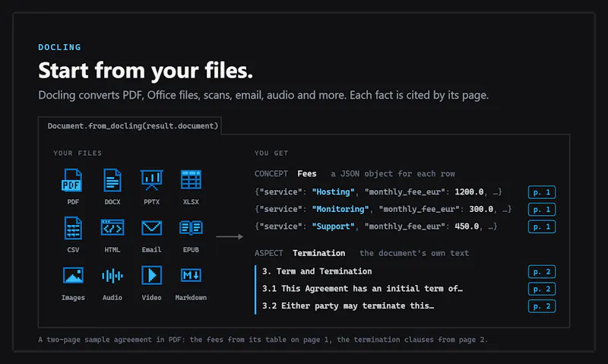Click the Email envelope icon
608x364 pixels.
[x=151, y=227]
